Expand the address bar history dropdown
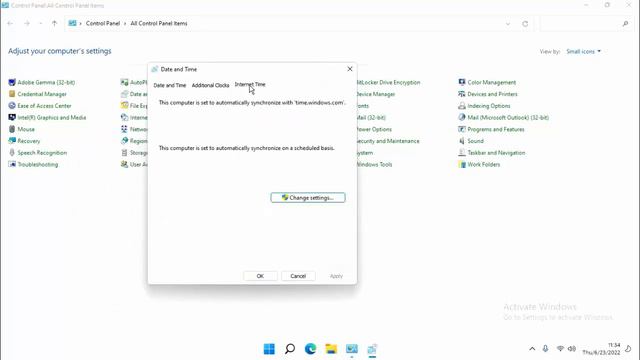The height and width of the screenshot is (360, 640). (x=508, y=24)
